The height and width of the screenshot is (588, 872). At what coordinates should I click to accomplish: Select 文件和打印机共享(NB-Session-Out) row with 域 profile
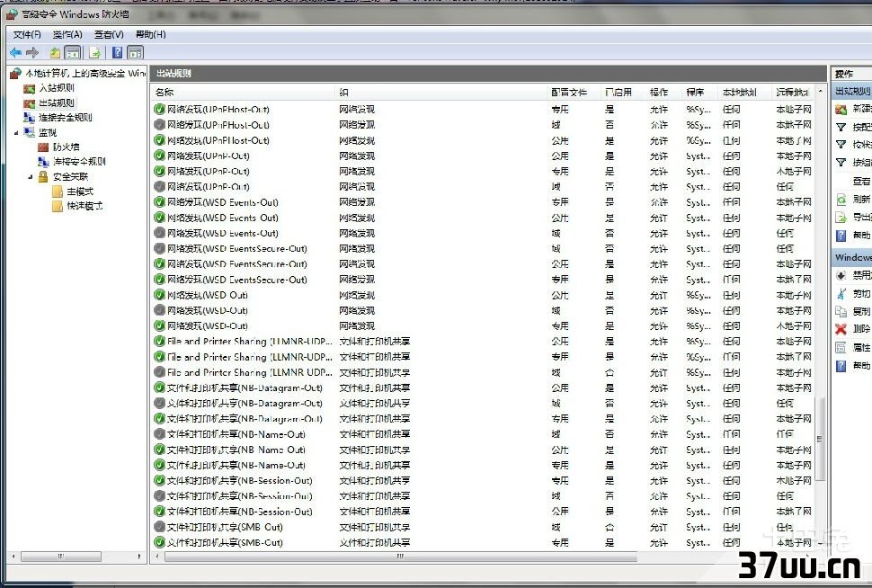[x=483, y=496]
